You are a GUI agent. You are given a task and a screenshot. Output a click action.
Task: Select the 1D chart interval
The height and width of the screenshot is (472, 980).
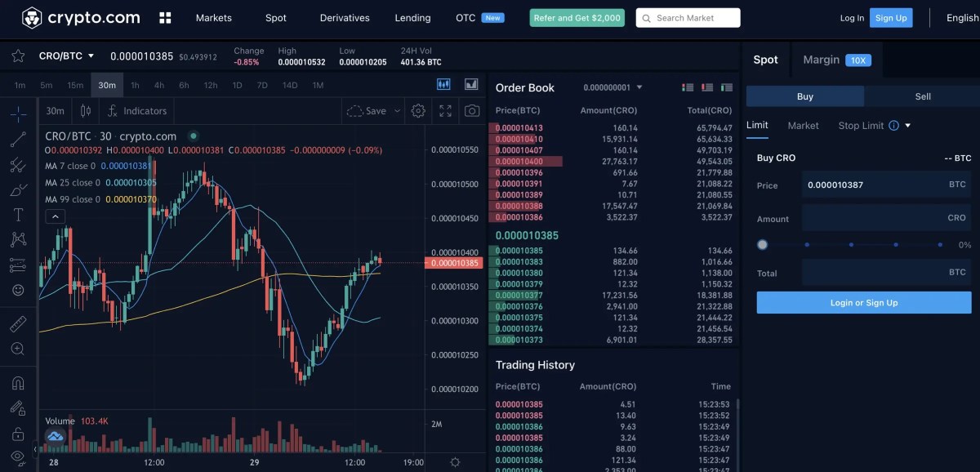pos(237,85)
